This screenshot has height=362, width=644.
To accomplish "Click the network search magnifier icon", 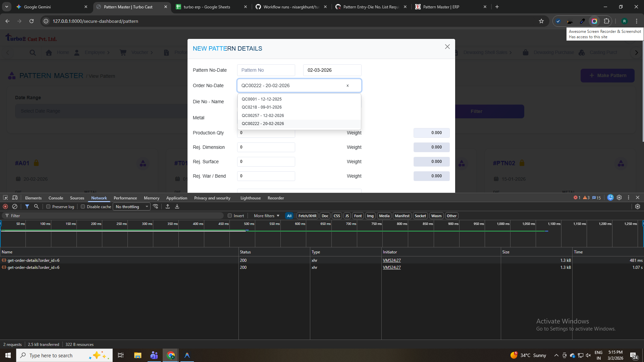I will (x=37, y=206).
